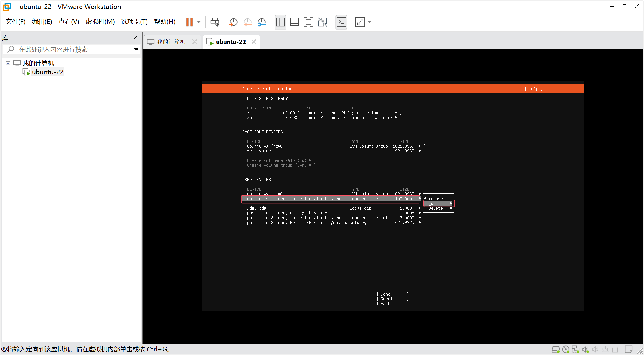
Task: Expand the free space 921.996G row arrow
Action: 420,151
